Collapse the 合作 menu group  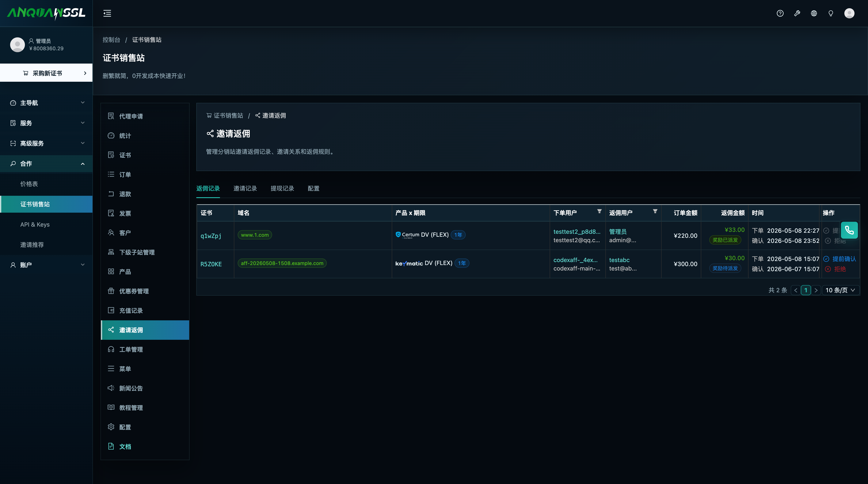[x=46, y=163]
